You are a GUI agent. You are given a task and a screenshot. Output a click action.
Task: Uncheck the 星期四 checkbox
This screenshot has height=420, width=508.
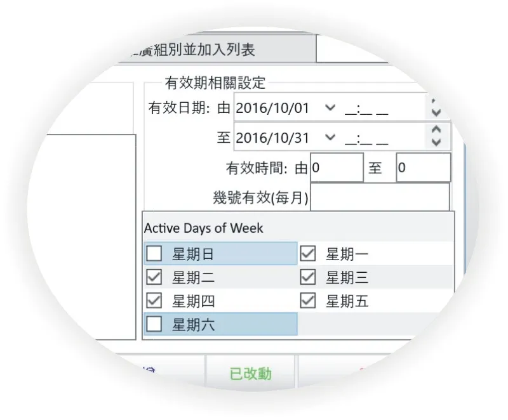[154, 301]
